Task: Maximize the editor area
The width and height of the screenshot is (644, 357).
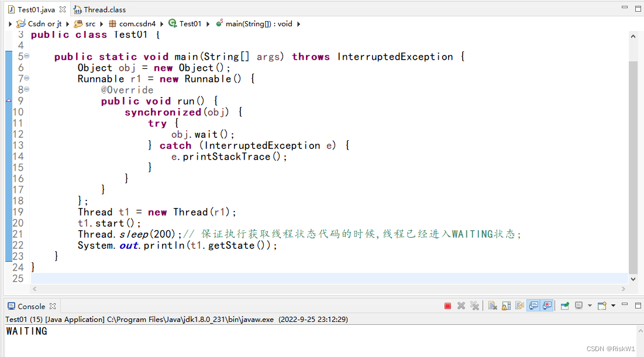Action: pos(638,8)
